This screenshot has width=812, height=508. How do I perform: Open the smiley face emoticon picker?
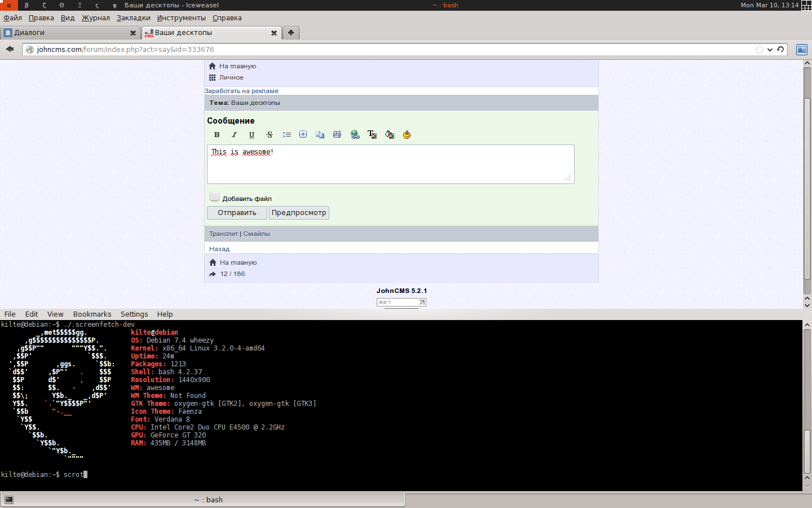point(407,135)
